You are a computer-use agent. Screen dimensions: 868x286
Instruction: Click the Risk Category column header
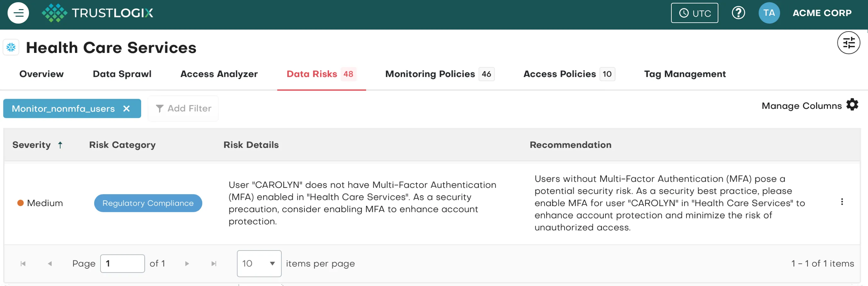click(x=122, y=145)
